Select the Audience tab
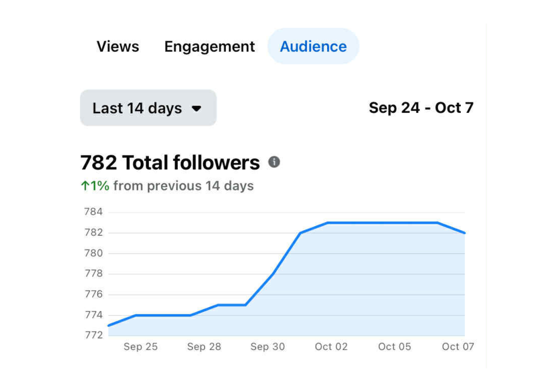 click(x=313, y=46)
